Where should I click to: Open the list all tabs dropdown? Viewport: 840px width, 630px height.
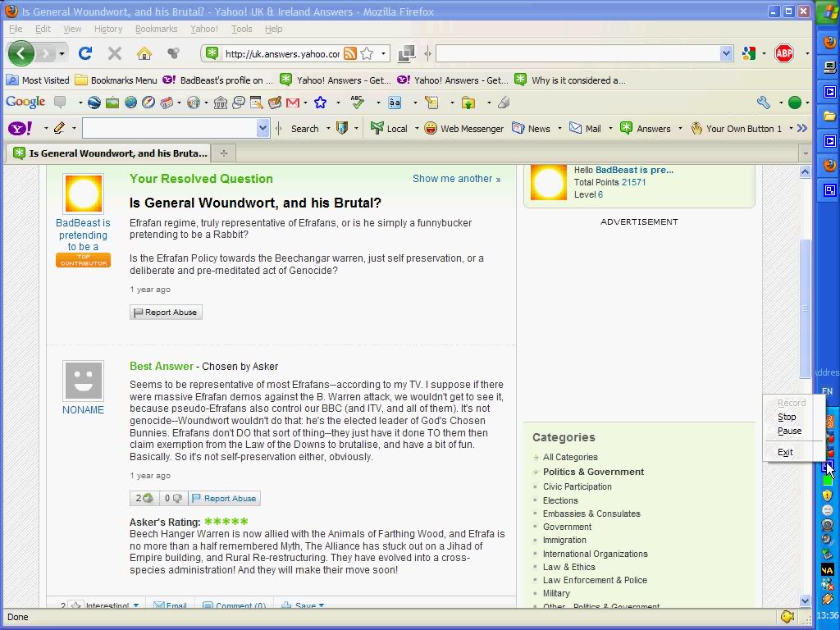point(806,153)
